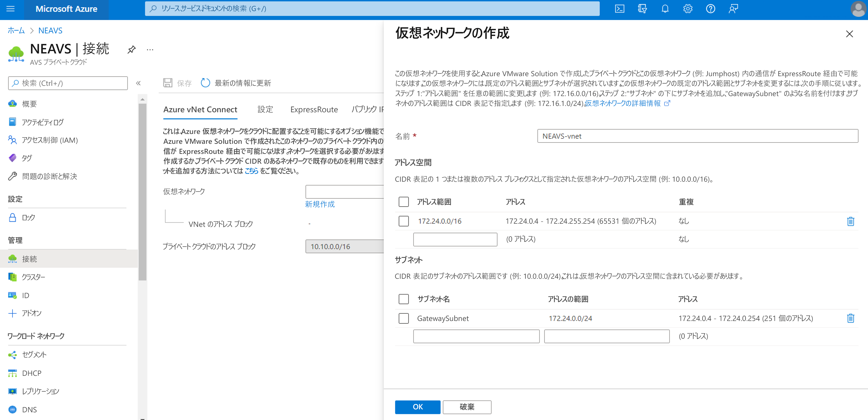Check the サブネット名 header checkbox

point(403,299)
